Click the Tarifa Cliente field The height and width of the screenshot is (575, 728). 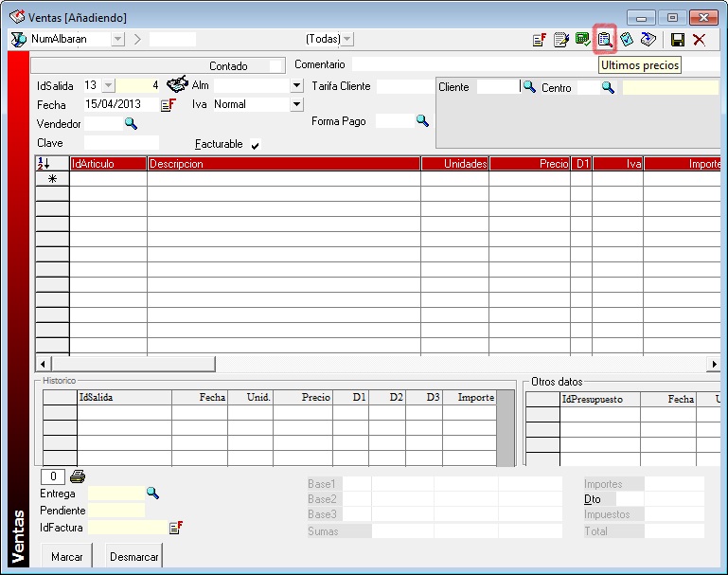[x=405, y=86]
